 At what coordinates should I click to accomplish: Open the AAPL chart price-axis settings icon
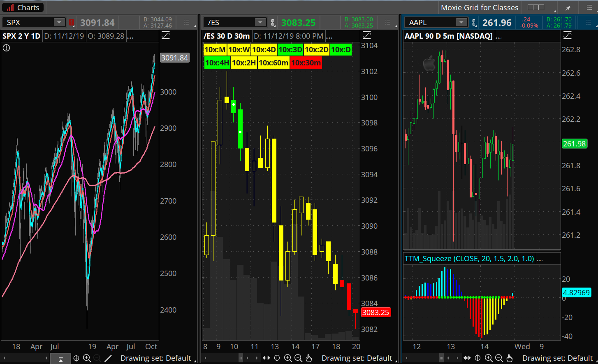(567, 36)
